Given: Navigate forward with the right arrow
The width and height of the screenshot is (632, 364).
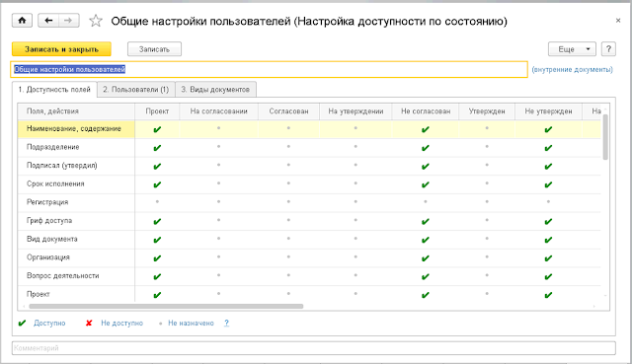Looking at the screenshot, I should click(x=69, y=20).
